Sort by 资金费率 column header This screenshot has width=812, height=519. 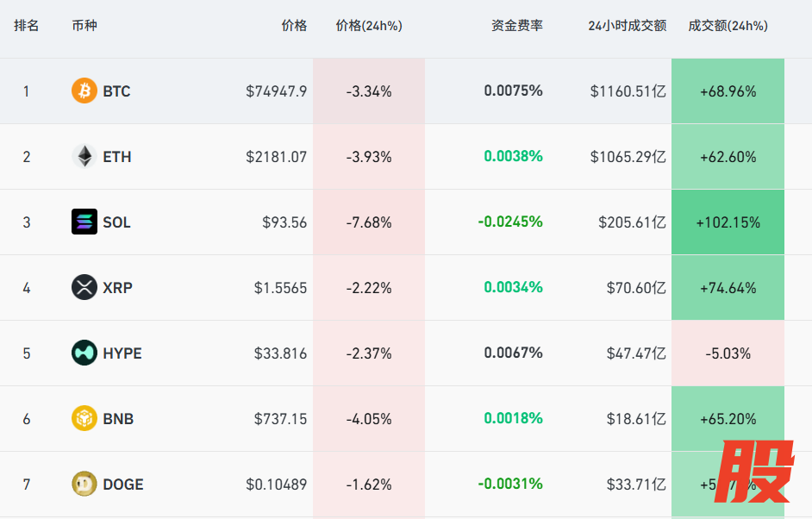click(x=517, y=26)
